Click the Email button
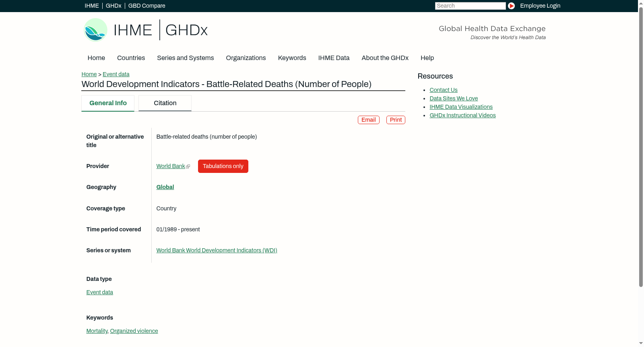Viewport: 644px width, 347px height. (369, 120)
